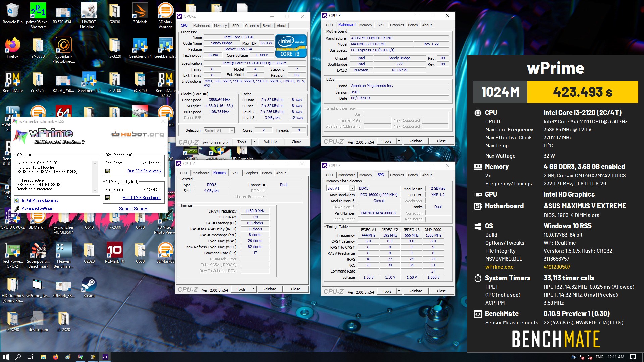Click the 12:11 AM taskbar clock

(616, 357)
